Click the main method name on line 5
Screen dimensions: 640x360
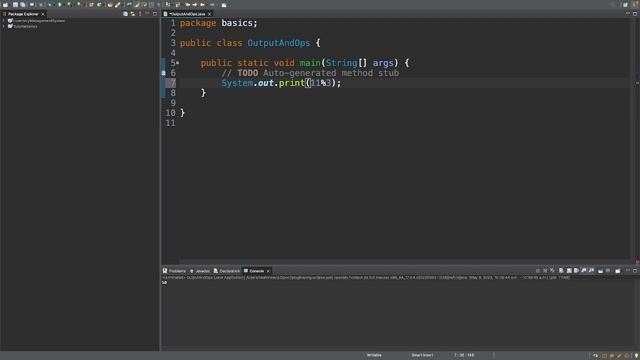click(310, 63)
